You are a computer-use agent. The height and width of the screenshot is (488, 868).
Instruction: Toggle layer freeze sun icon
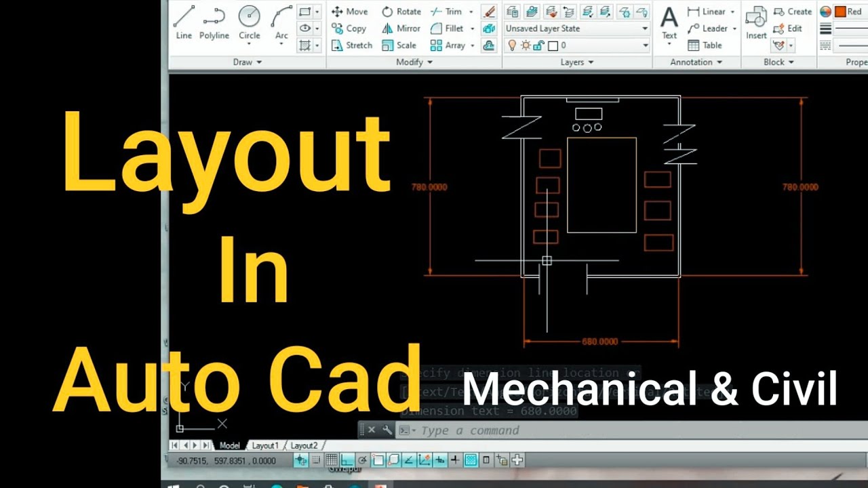point(526,45)
